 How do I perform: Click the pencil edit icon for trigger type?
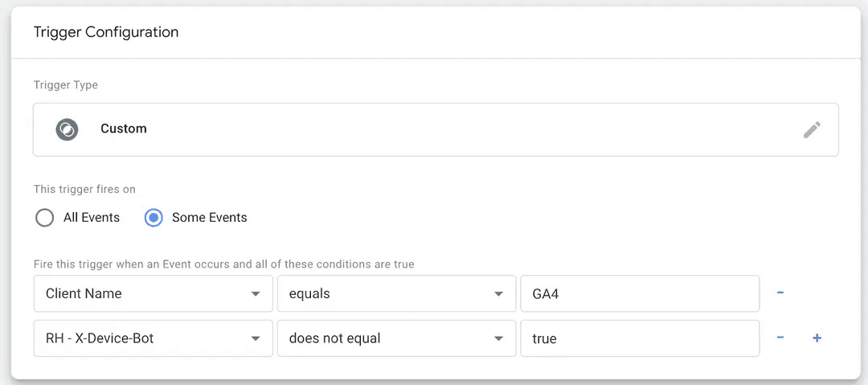pyautogui.click(x=812, y=129)
